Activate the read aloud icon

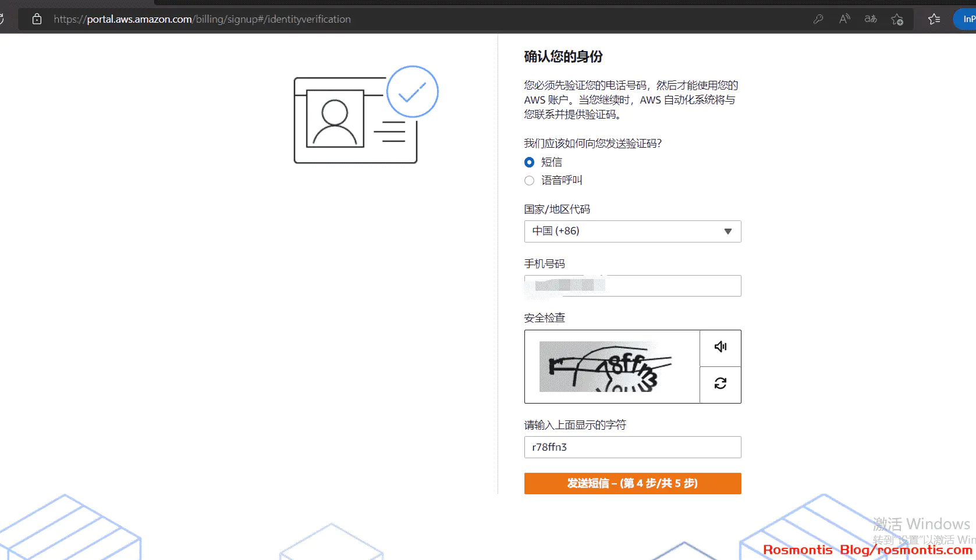(844, 19)
